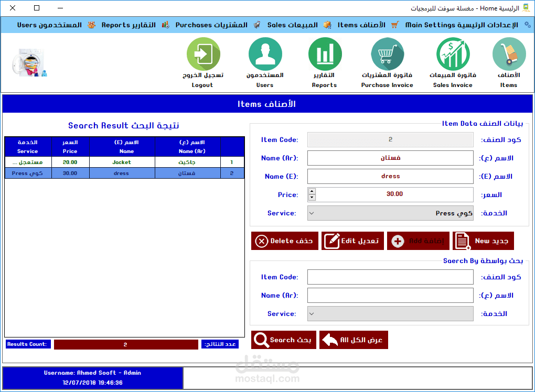The width and height of the screenshot is (535, 392).
Task: Open the Users profile icon
Action: (x=265, y=54)
